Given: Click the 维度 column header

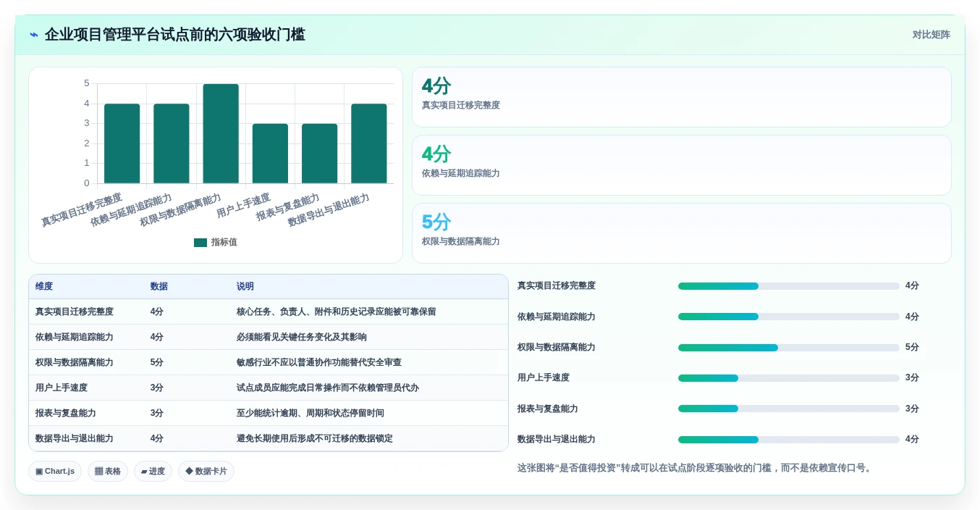Looking at the screenshot, I should 44,287.
